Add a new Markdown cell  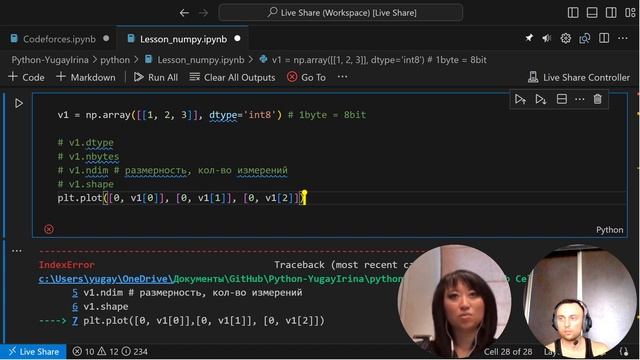pyautogui.click(x=86, y=77)
